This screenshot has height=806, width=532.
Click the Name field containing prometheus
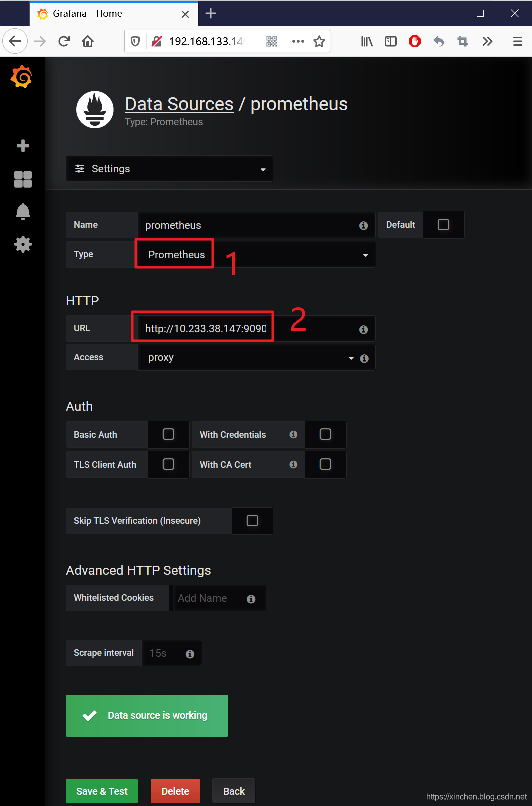click(257, 225)
